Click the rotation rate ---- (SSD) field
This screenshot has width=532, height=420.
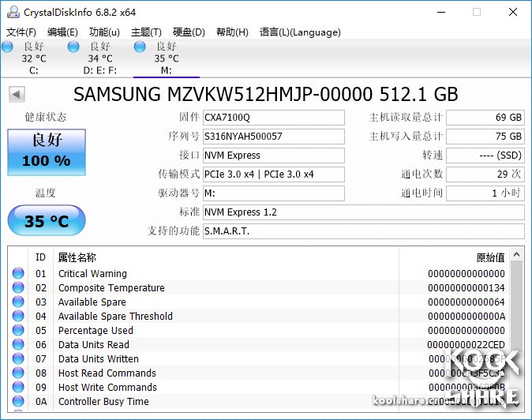click(x=485, y=156)
